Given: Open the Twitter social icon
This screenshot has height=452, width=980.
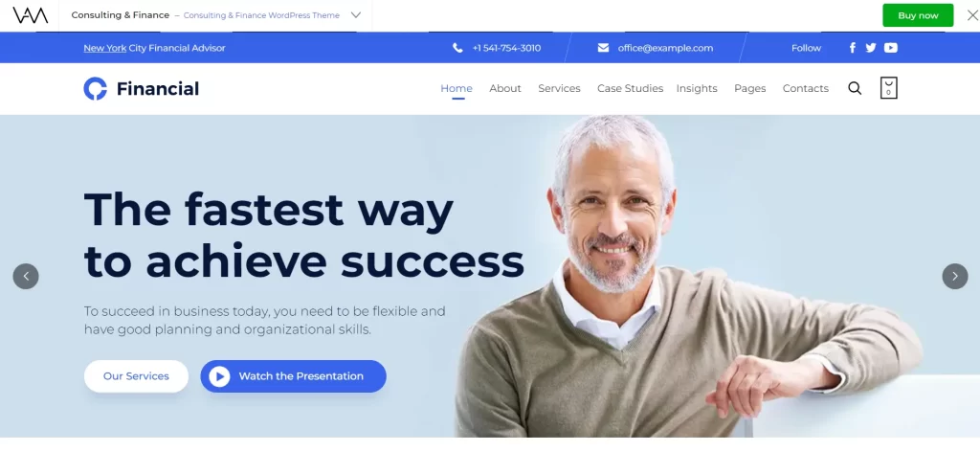Looking at the screenshot, I should click(871, 48).
